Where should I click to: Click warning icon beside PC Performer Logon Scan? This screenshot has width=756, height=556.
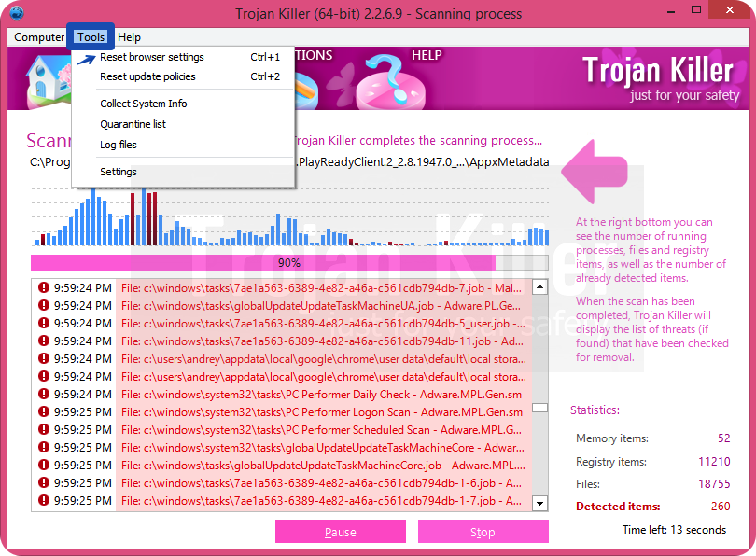(43, 412)
